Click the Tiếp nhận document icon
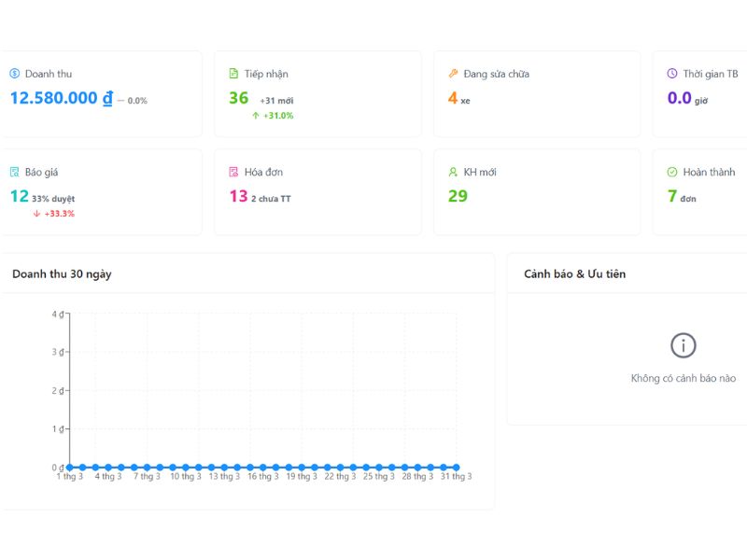Image resolution: width=747 pixels, height=560 pixels. pos(233,74)
